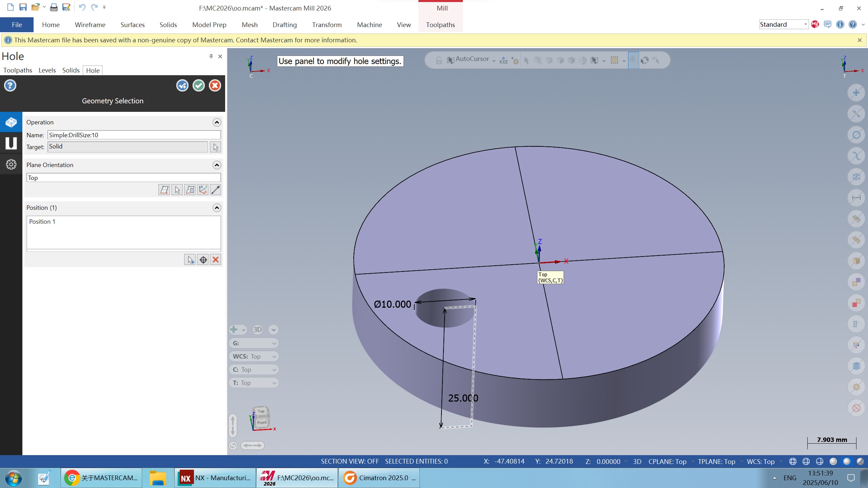
Task: Click the Plane Orientation Top field
Action: click(123, 178)
